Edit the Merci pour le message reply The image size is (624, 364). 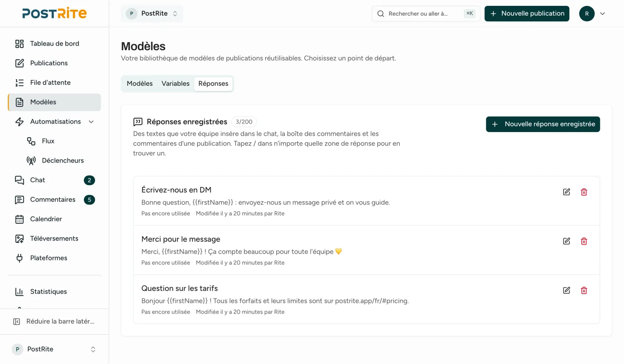coord(567,241)
